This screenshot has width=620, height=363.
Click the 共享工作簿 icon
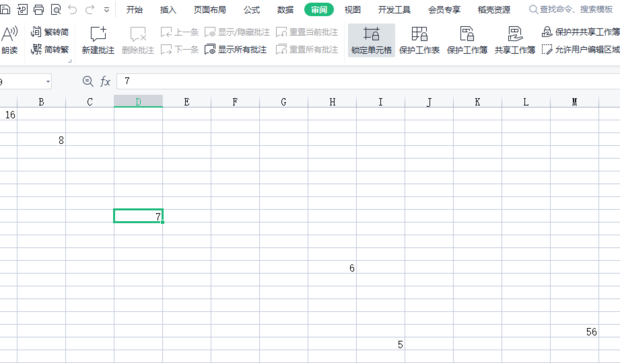point(515,40)
